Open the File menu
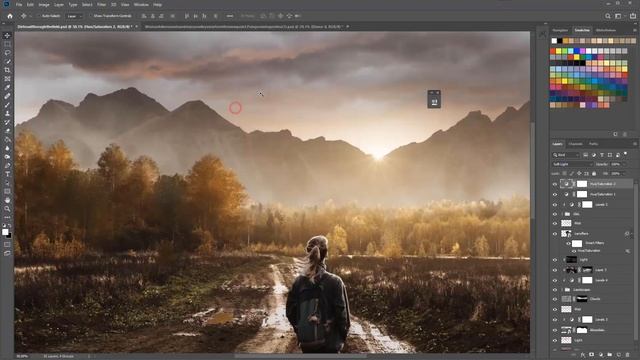 (19, 4)
